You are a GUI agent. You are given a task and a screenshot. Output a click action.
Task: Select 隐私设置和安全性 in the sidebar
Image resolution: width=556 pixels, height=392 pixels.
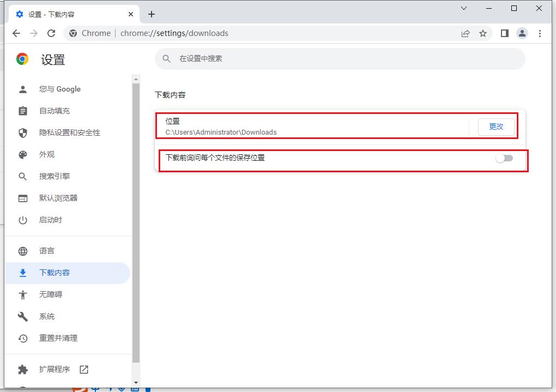click(69, 132)
